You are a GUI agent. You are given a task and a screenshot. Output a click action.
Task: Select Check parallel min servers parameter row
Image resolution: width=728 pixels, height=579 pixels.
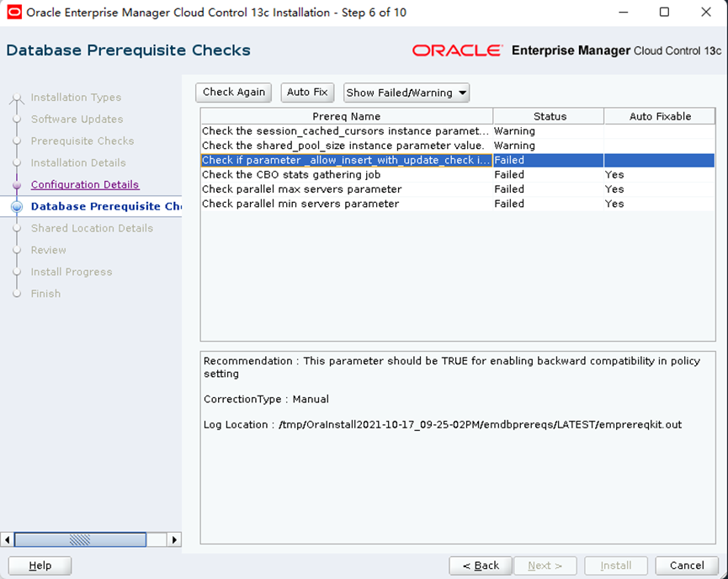458,204
